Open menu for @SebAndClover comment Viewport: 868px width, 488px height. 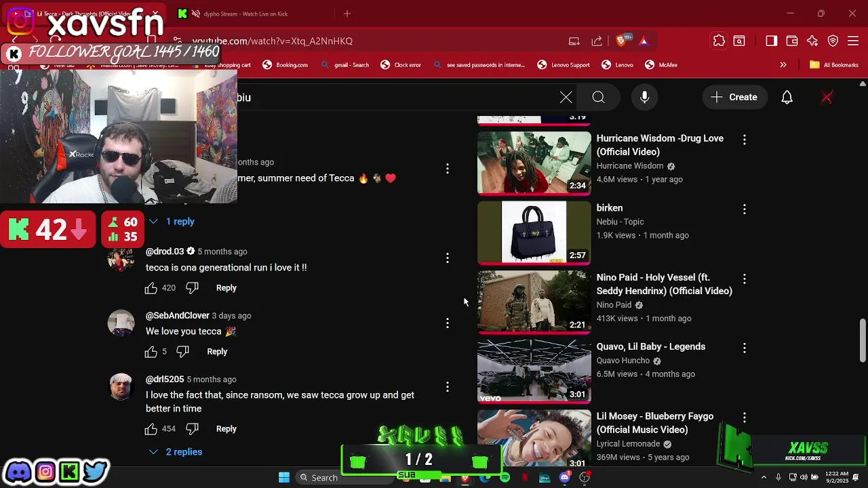tap(448, 323)
